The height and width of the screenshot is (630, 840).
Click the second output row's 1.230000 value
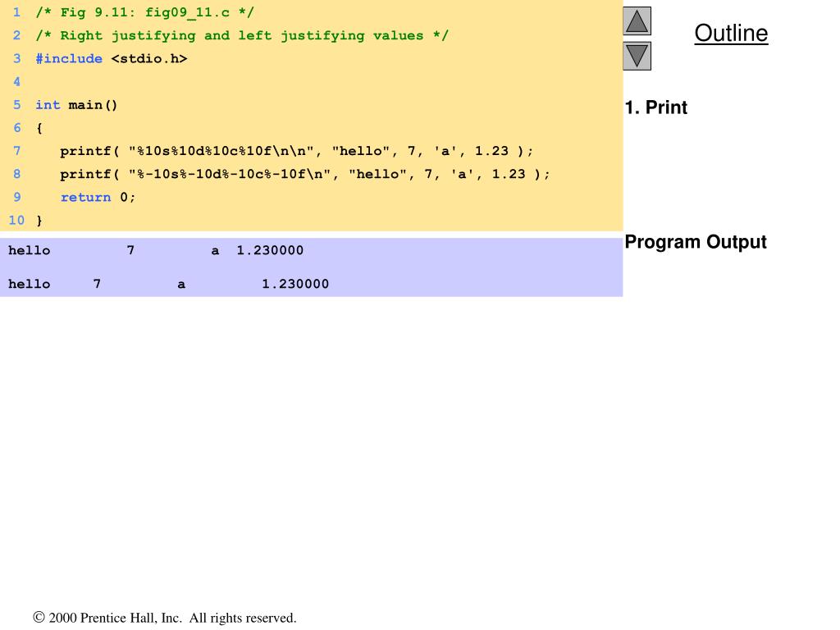click(x=295, y=284)
